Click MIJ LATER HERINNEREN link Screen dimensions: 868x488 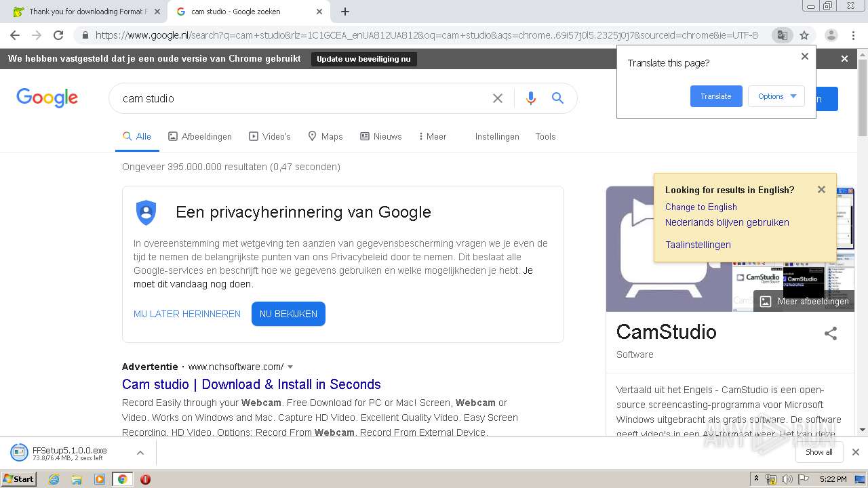[x=187, y=314]
